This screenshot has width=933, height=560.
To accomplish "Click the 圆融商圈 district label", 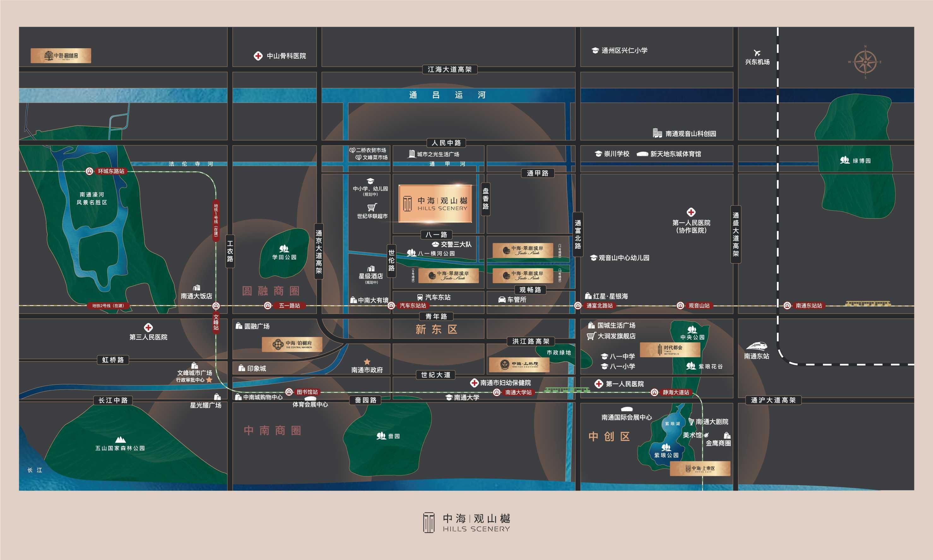I will 271,291.
